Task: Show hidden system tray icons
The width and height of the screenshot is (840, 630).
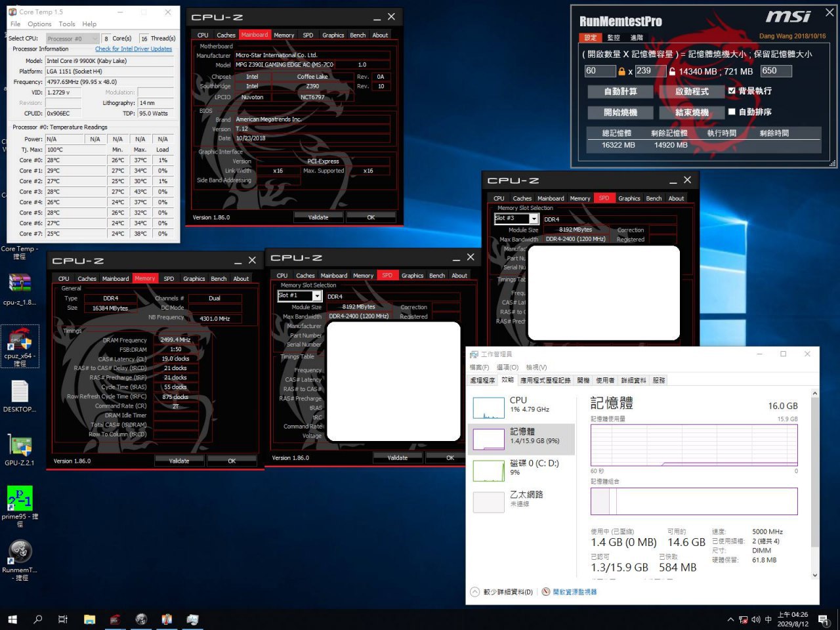Action: [x=730, y=619]
